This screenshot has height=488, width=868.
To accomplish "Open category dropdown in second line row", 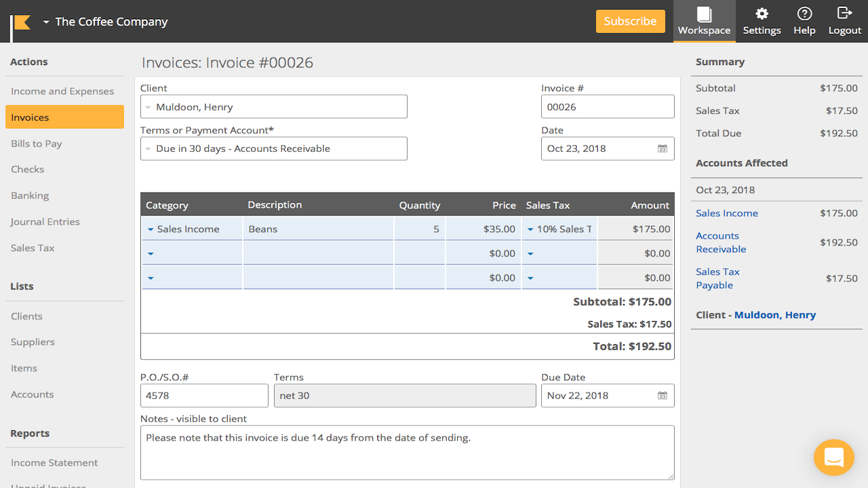I will pyautogui.click(x=151, y=254).
